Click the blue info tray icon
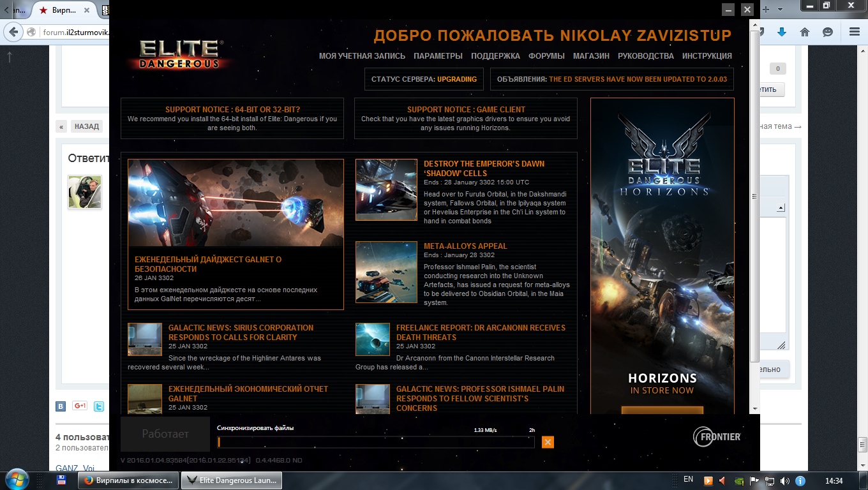The width and height of the screenshot is (868, 490). coord(800,480)
